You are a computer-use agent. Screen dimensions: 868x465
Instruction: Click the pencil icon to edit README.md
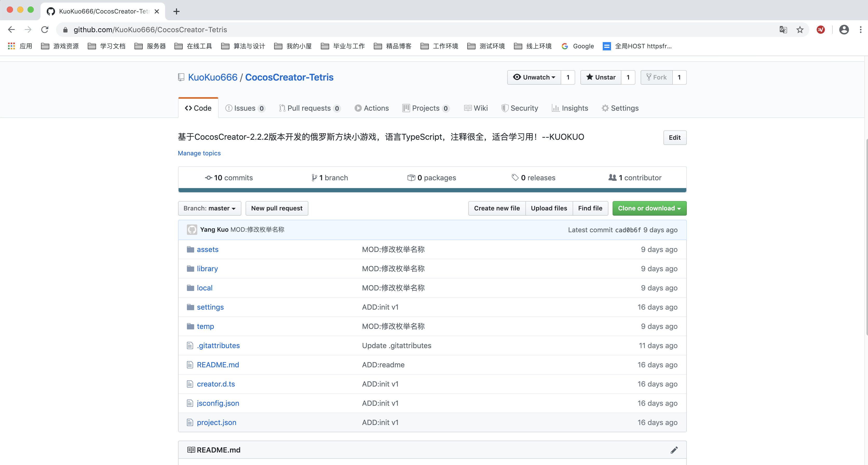(674, 450)
